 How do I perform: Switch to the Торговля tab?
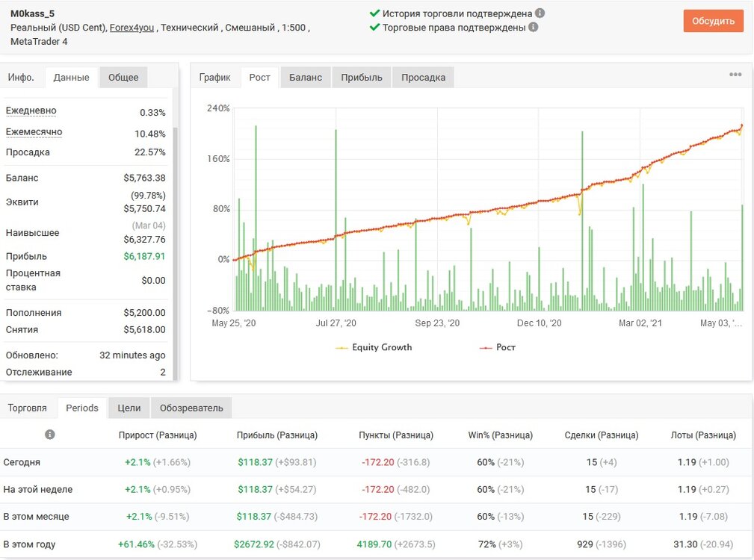28,408
